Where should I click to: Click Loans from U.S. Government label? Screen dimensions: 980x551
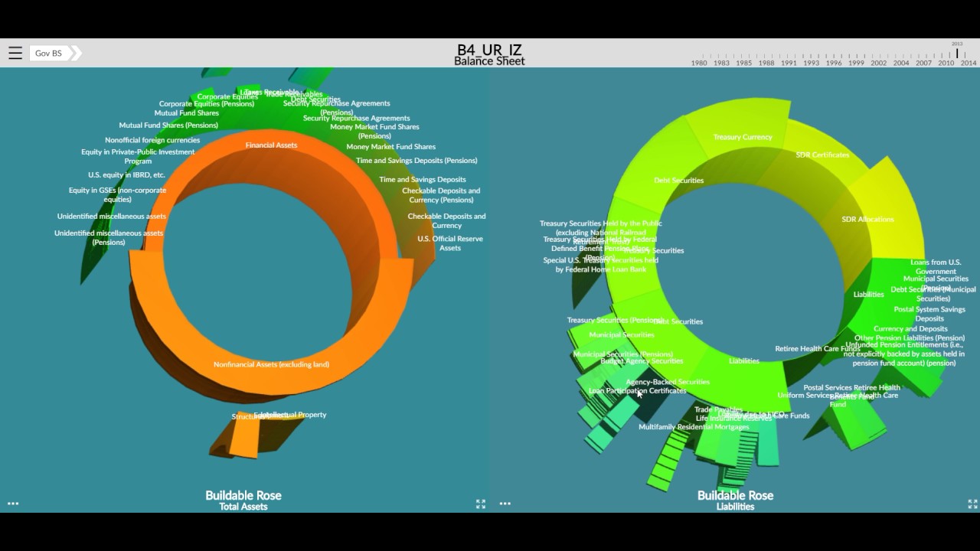point(936,266)
